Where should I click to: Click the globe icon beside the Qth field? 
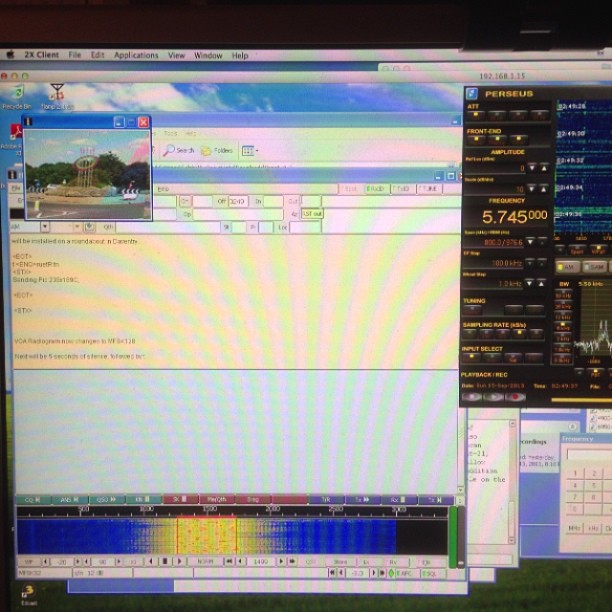pyautogui.click(x=89, y=227)
